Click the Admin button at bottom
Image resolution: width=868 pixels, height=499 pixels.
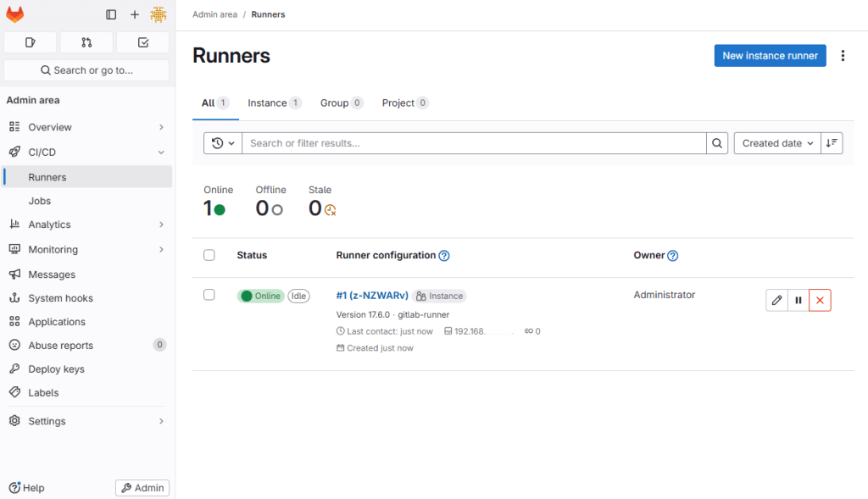click(x=142, y=488)
